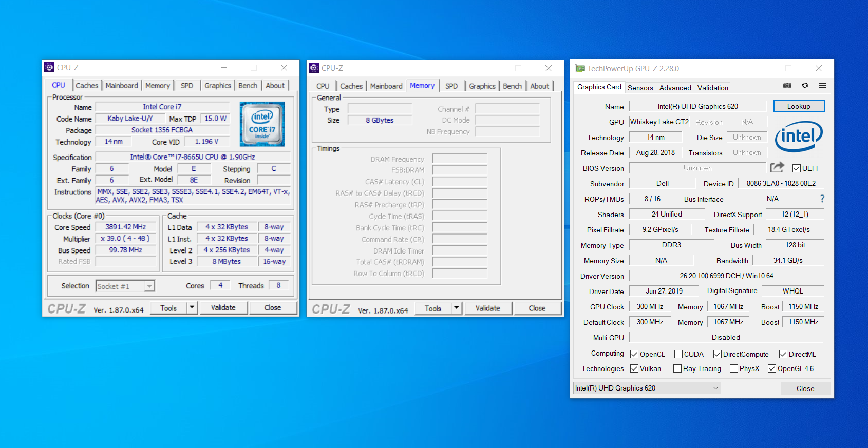The width and height of the screenshot is (868, 448).
Task: Click the GPU-Z title bar app icon
Action: coord(580,68)
